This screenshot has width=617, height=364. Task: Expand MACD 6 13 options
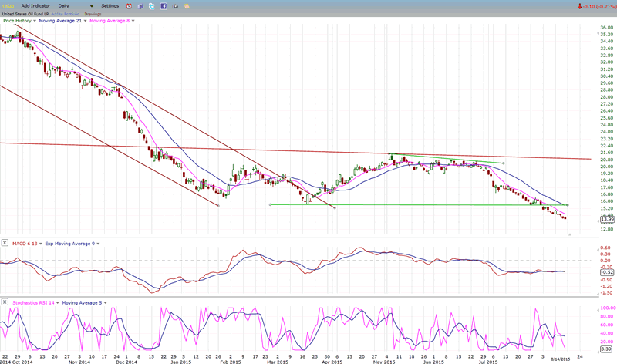39,244
